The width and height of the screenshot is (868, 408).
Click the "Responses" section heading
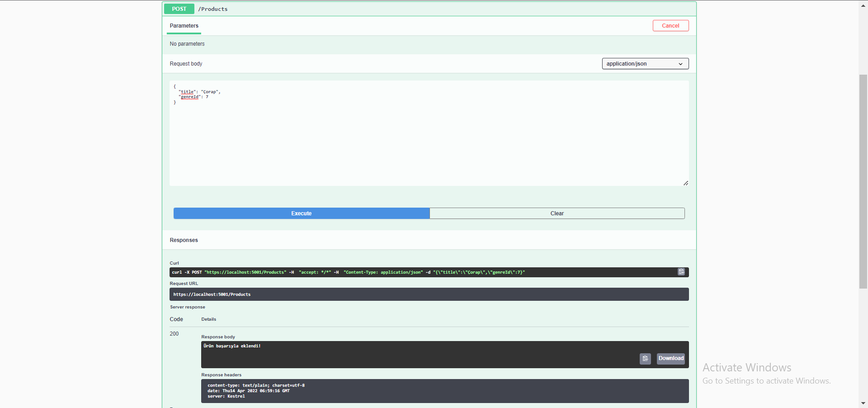(x=184, y=240)
